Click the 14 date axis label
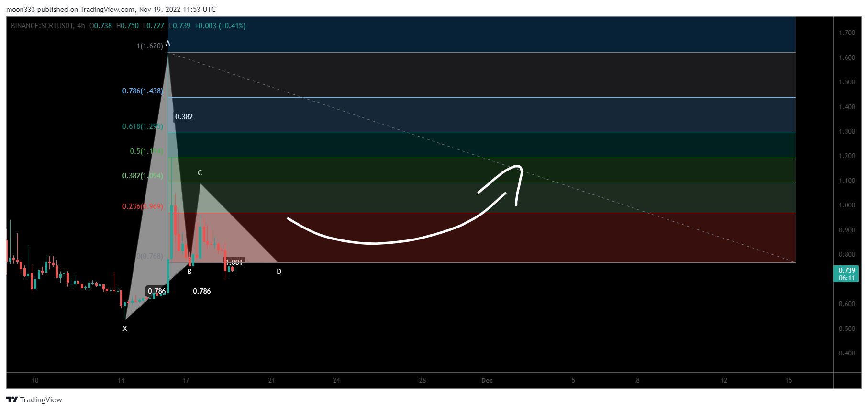The image size is (868, 410). click(121, 381)
